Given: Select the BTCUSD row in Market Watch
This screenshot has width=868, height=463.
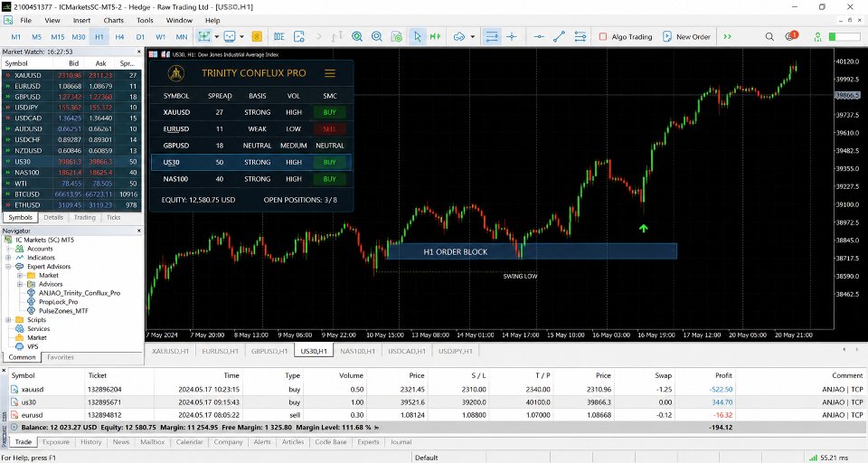Looking at the screenshot, I should coord(72,194).
